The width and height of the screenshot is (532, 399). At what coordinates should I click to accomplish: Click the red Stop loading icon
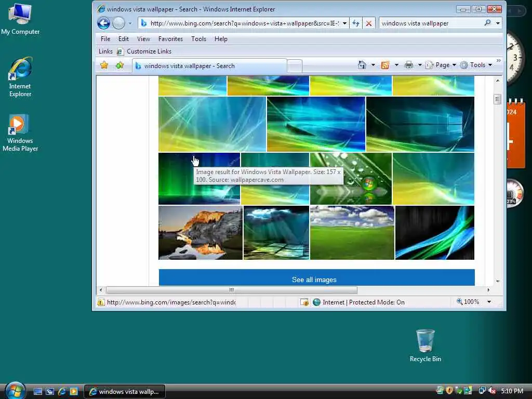368,23
